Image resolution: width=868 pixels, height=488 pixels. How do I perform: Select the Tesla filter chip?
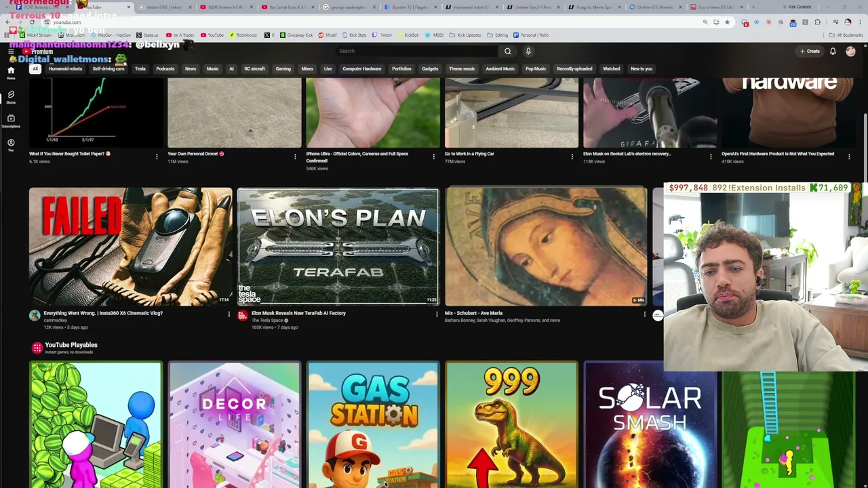[x=140, y=68]
